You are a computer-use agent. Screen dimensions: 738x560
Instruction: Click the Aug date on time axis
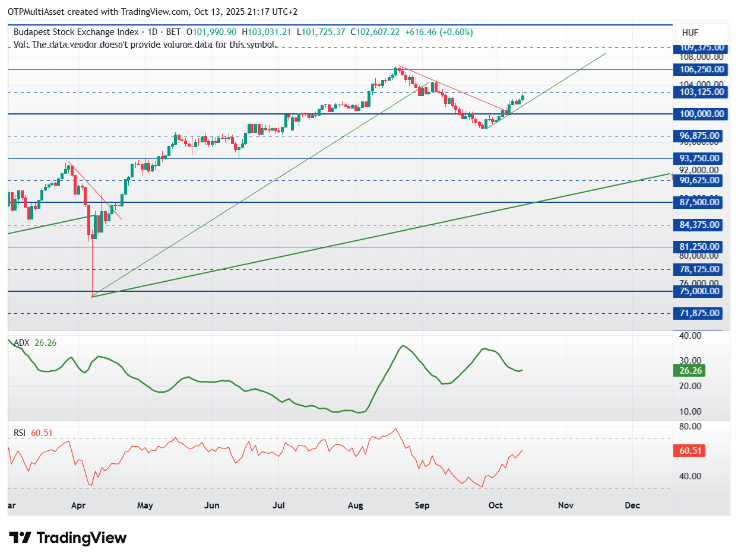click(355, 505)
